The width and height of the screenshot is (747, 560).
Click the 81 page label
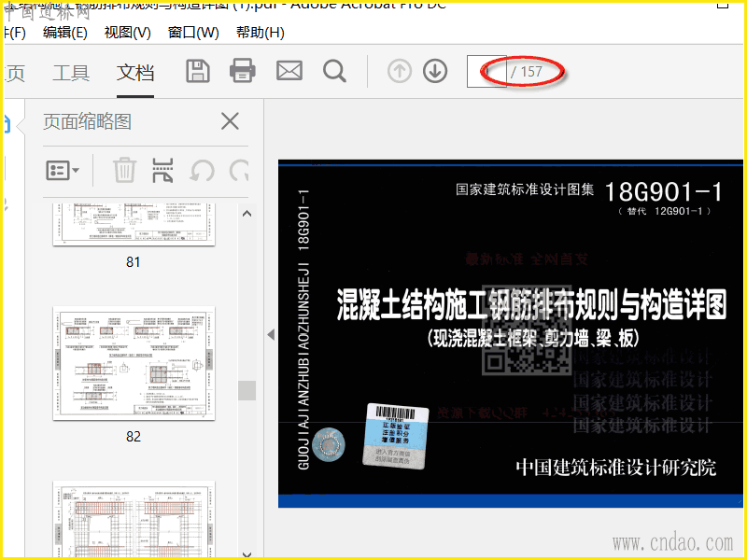point(134,262)
